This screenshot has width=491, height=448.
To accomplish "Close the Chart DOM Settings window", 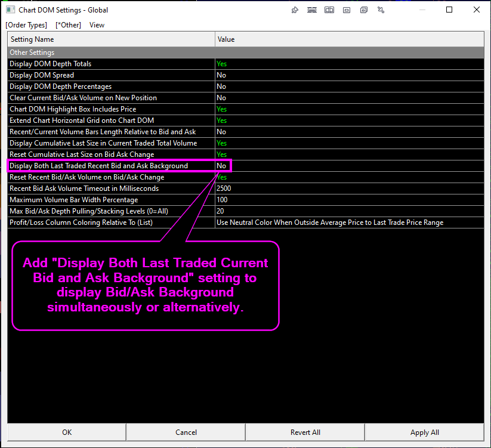I will (477, 10).
